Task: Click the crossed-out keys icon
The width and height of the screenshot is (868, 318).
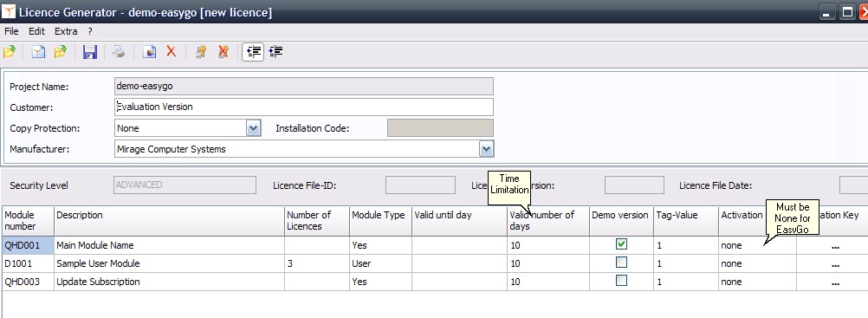Action: pos(223,52)
